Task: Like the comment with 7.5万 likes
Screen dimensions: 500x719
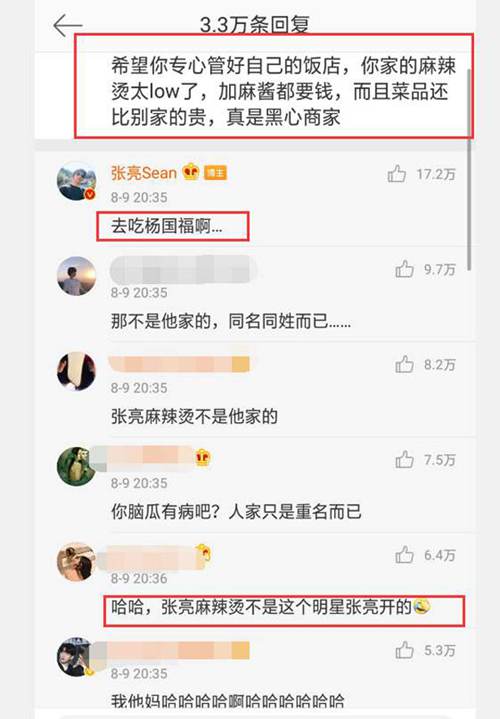Action: pos(404,459)
